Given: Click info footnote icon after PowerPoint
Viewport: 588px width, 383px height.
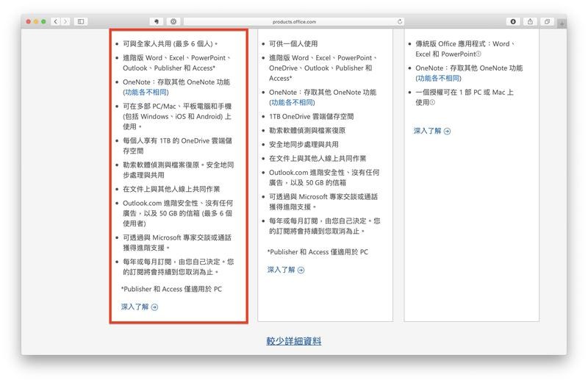Looking at the screenshot, I should pyautogui.click(x=478, y=54).
